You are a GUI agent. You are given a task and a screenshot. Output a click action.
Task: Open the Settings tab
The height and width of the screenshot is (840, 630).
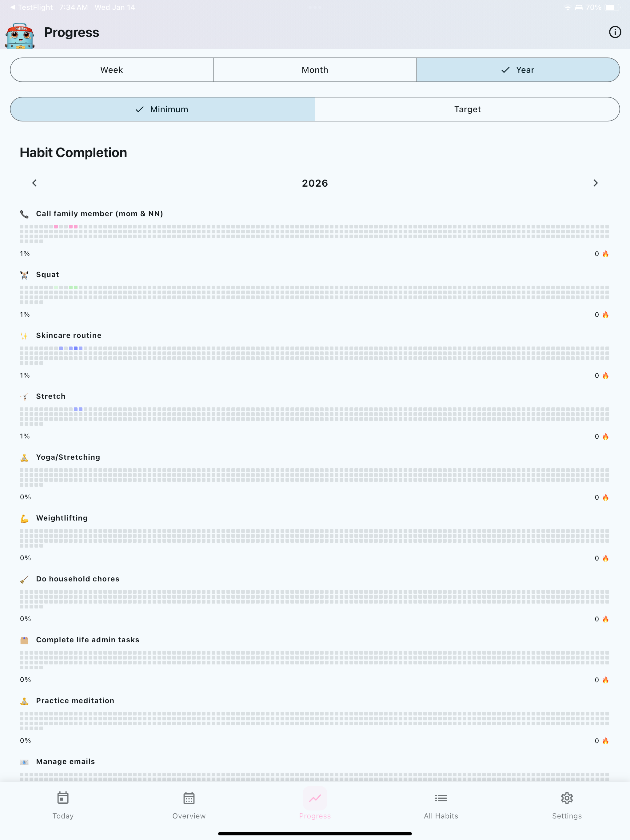click(x=567, y=806)
